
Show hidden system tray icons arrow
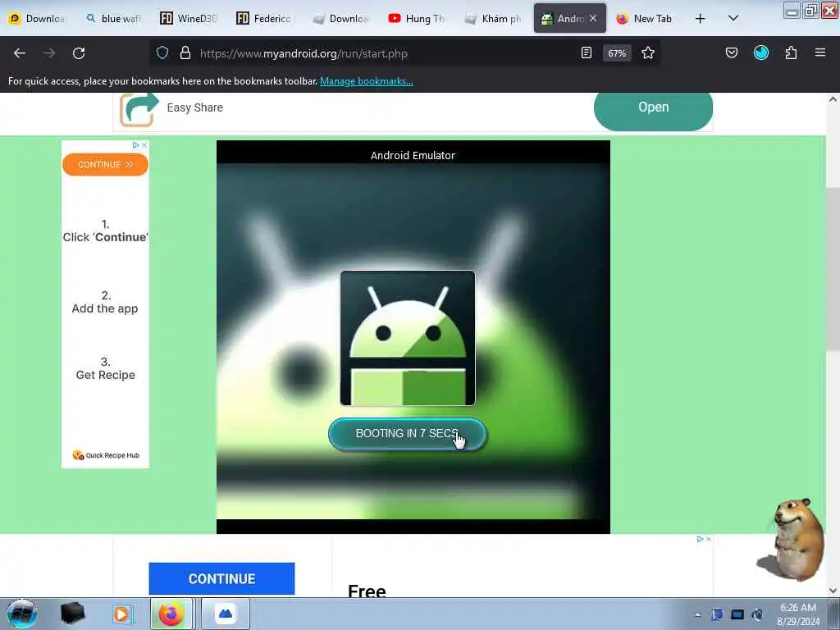pyautogui.click(x=697, y=614)
